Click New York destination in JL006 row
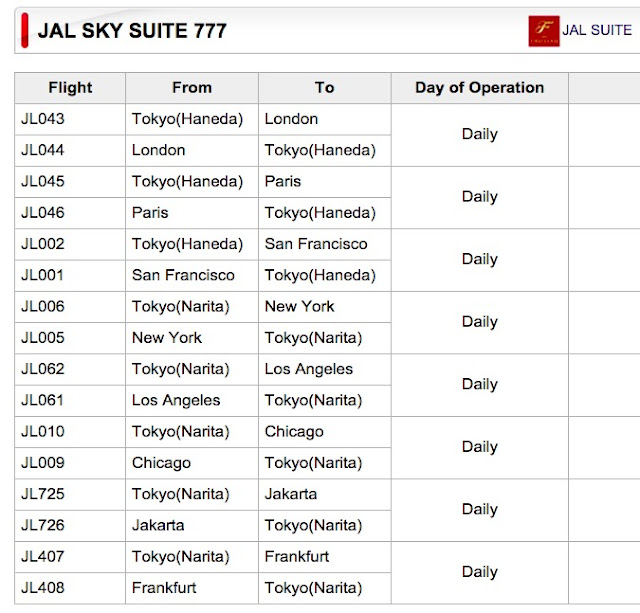Viewport: 640px width, 613px height. click(300, 306)
